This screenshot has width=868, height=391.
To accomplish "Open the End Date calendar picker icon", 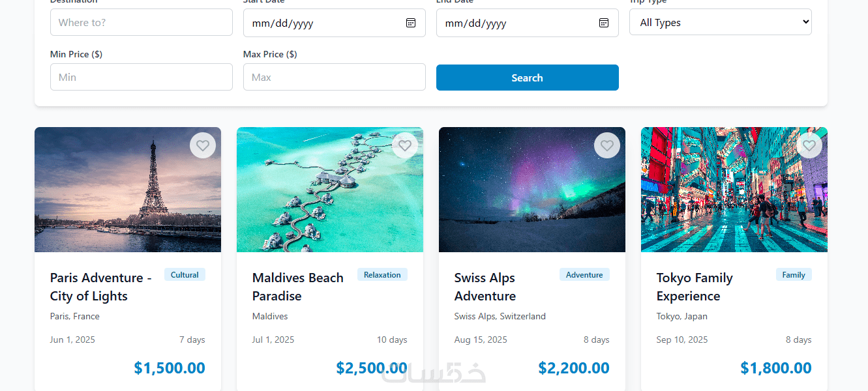I will (604, 23).
